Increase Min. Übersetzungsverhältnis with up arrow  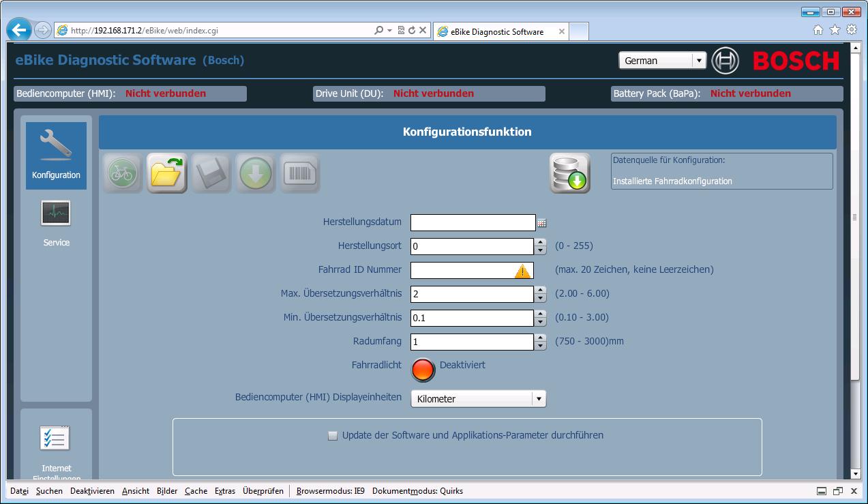click(541, 314)
